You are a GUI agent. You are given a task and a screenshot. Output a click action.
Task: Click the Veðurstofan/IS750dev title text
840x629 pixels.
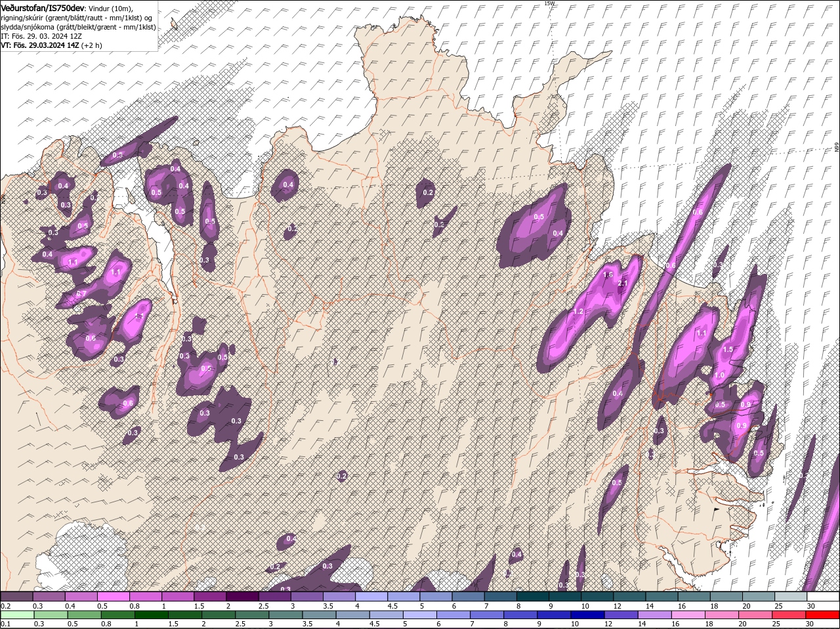point(43,7)
